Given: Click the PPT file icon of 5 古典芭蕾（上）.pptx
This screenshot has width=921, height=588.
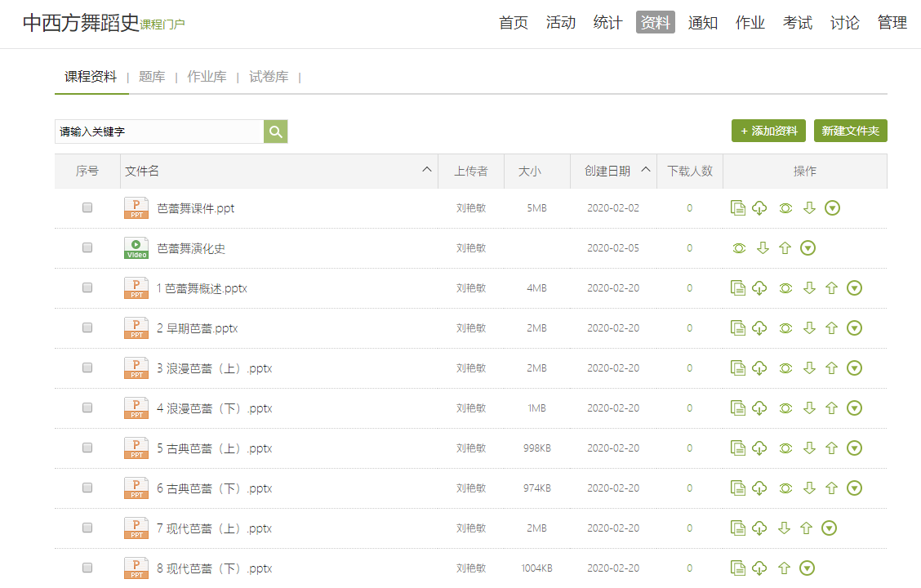Looking at the screenshot, I should pyautogui.click(x=136, y=448).
